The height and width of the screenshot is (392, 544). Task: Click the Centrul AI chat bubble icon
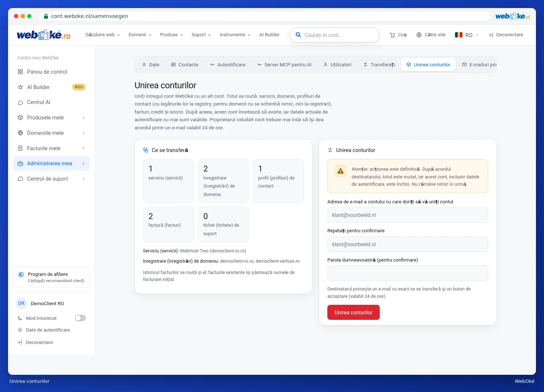pos(21,103)
